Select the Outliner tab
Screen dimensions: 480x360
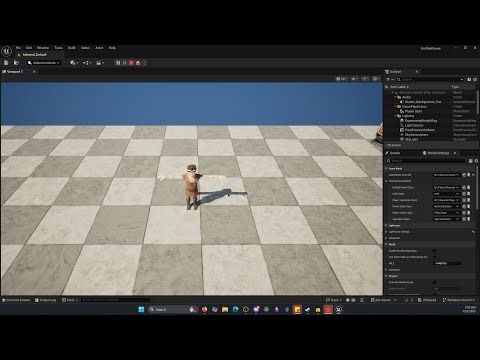(396, 72)
